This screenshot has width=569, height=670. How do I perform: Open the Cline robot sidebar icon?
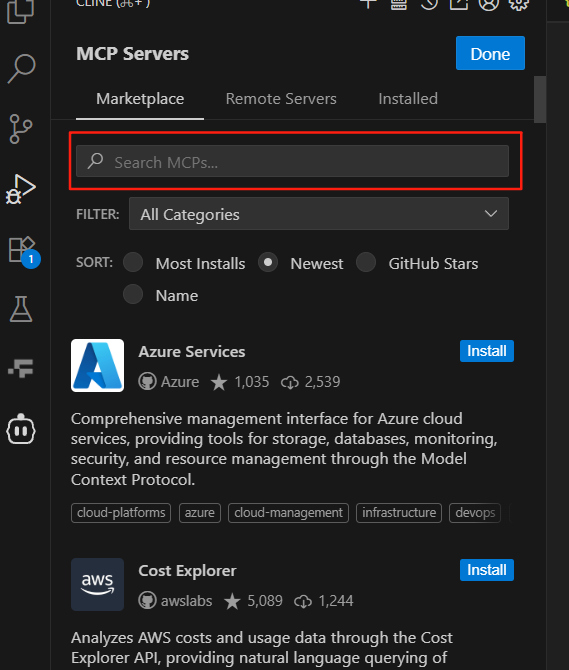21,429
